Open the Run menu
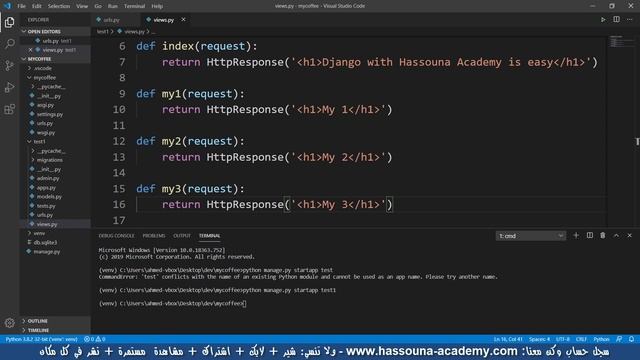The image size is (640, 360). point(113,6)
